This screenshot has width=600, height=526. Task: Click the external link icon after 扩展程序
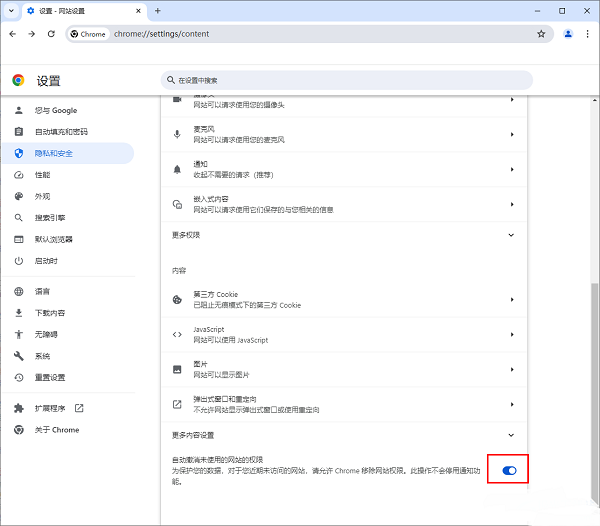click(79, 408)
